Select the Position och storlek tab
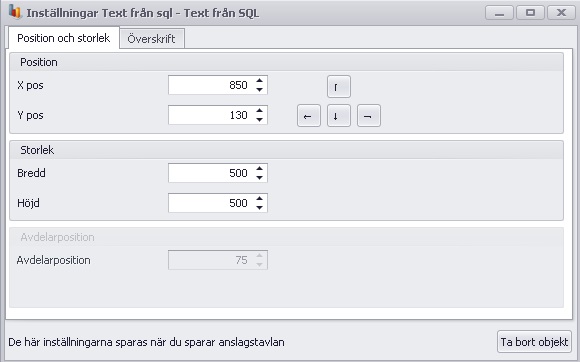580x362 pixels. pyautogui.click(x=63, y=38)
